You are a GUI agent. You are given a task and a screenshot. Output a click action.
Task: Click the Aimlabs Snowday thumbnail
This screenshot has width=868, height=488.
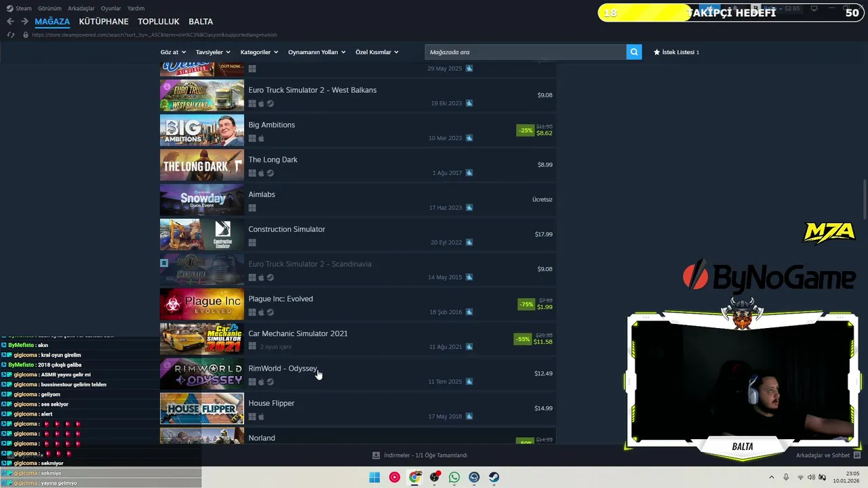[202, 199]
